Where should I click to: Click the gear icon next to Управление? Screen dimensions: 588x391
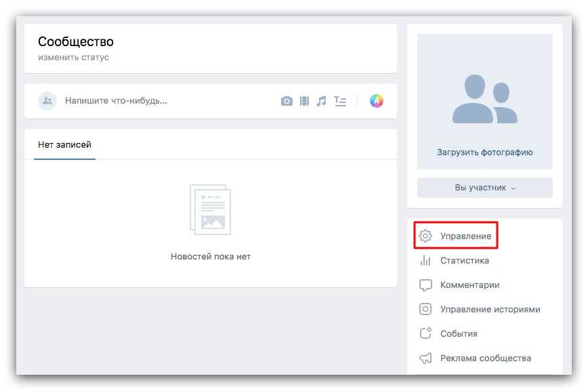(425, 236)
